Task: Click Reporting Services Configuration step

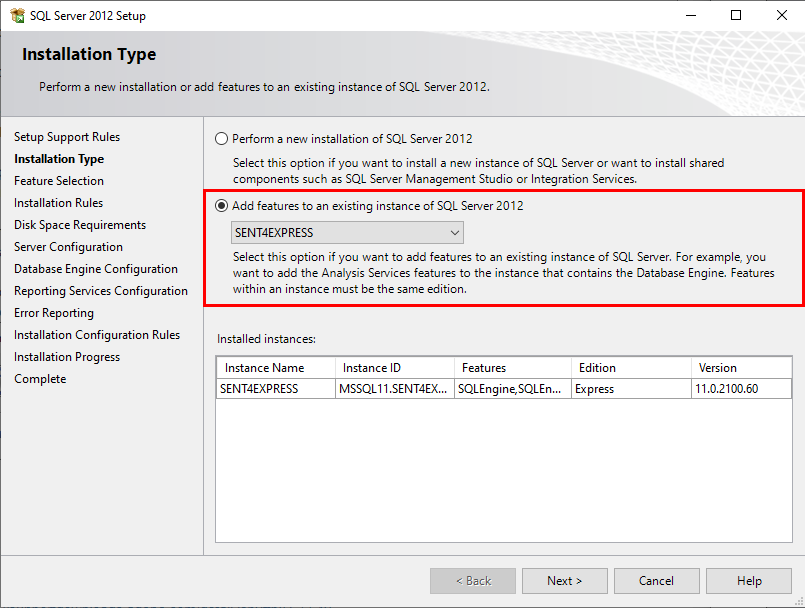Action: (x=101, y=290)
